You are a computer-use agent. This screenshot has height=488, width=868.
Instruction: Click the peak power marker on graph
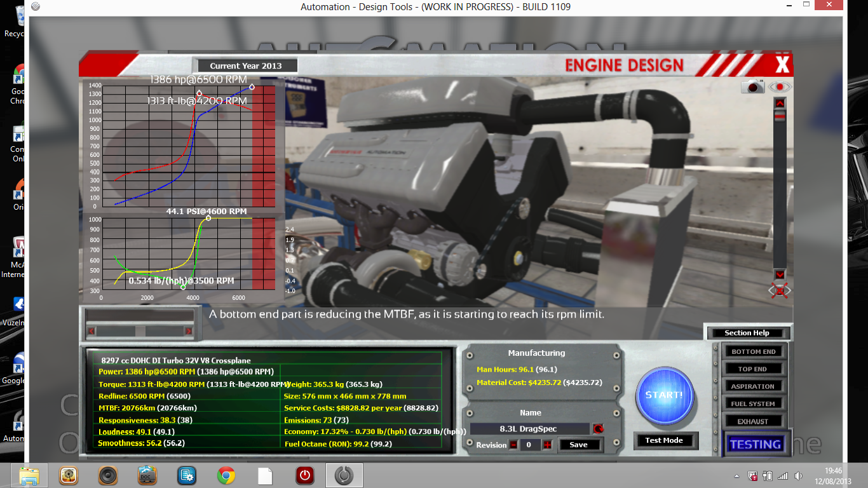click(252, 87)
